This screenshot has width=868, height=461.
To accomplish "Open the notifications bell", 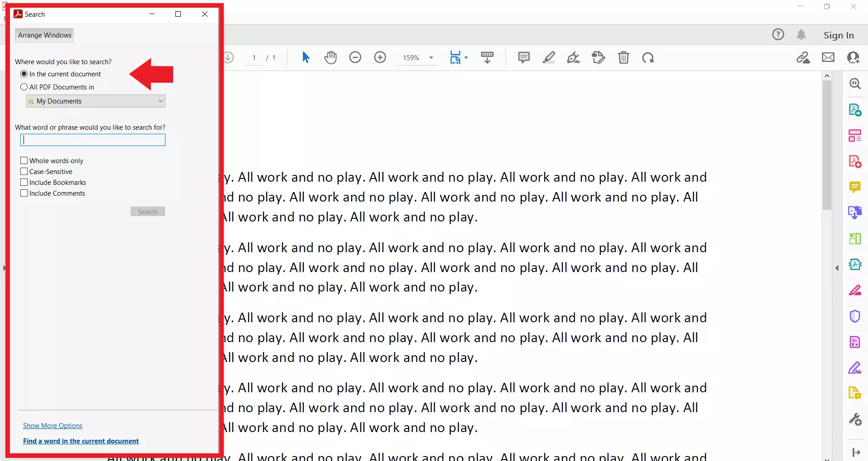I will pyautogui.click(x=801, y=35).
